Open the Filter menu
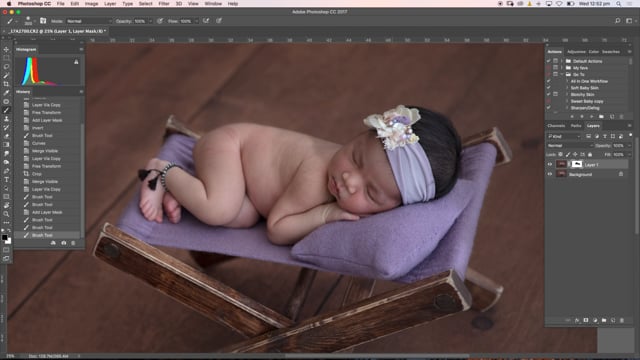Viewport: 640px width, 360px height. [x=164, y=4]
